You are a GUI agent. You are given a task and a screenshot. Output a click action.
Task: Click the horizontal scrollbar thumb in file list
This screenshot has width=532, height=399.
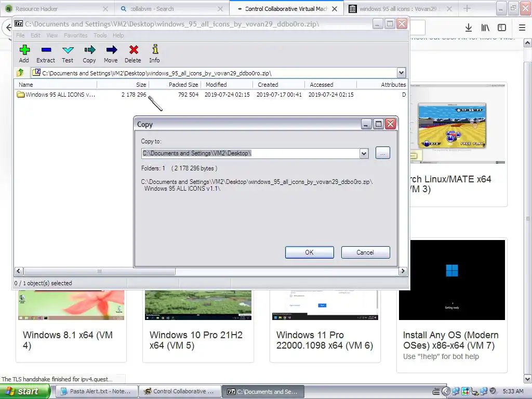pyautogui.click(x=99, y=271)
